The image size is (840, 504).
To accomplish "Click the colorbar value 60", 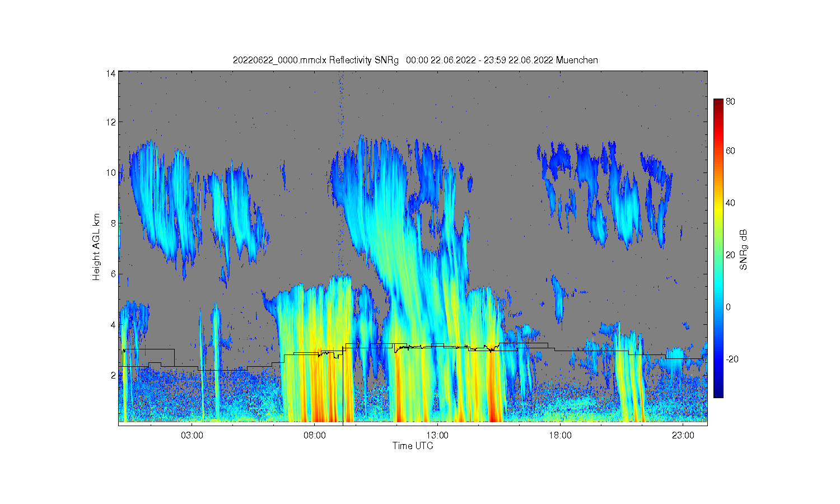I will pos(731,151).
